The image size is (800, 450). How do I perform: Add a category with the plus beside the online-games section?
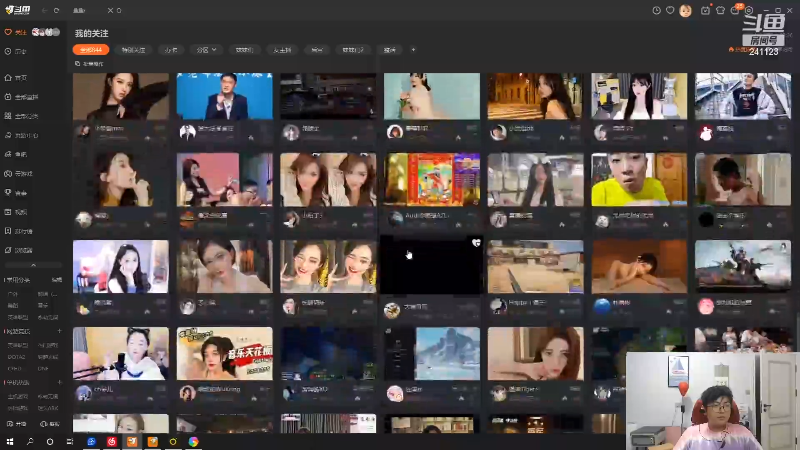pyautogui.click(x=59, y=331)
